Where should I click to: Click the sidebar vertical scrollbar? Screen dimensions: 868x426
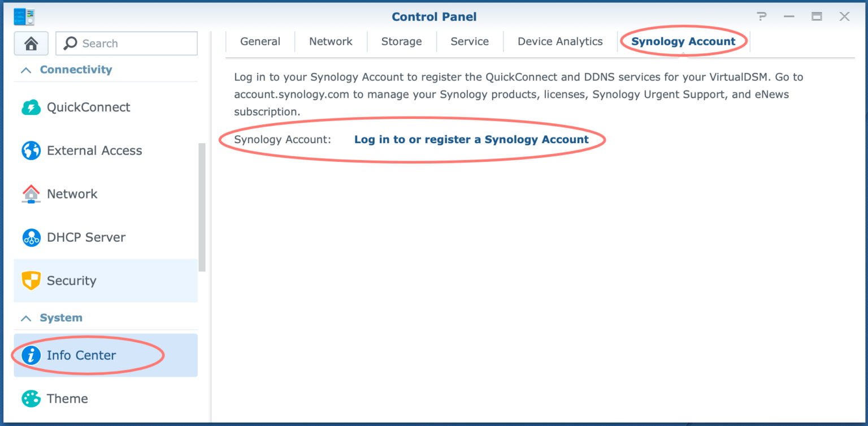coord(202,207)
